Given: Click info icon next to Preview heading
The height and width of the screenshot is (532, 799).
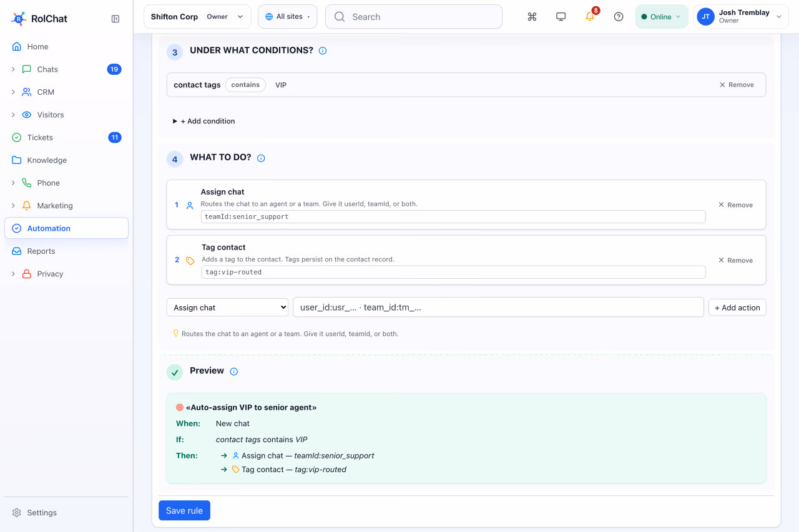Looking at the screenshot, I should (234, 371).
